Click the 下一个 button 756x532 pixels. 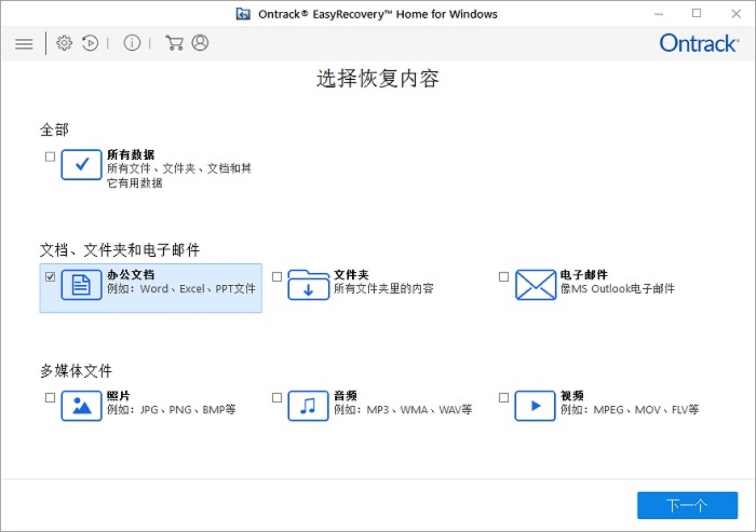pos(687,505)
